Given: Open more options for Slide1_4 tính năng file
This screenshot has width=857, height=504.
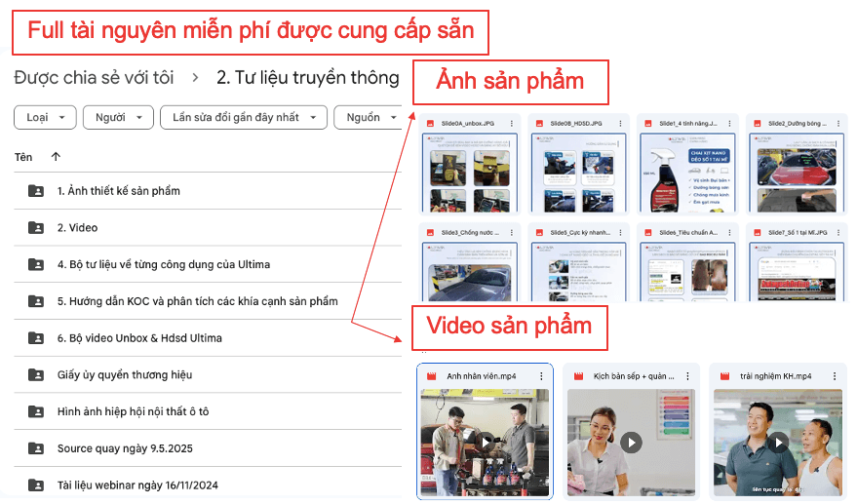Looking at the screenshot, I should pyautogui.click(x=729, y=124).
